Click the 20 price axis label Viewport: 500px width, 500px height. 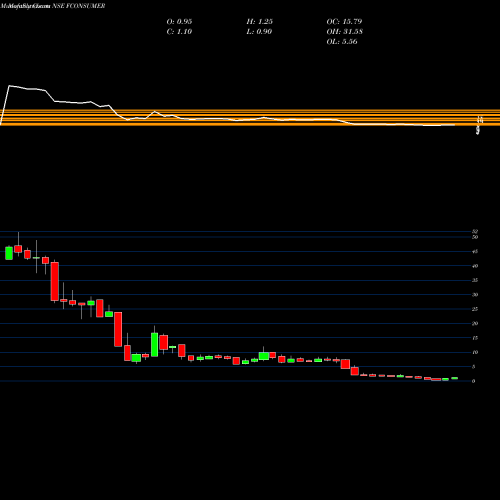(x=475, y=324)
